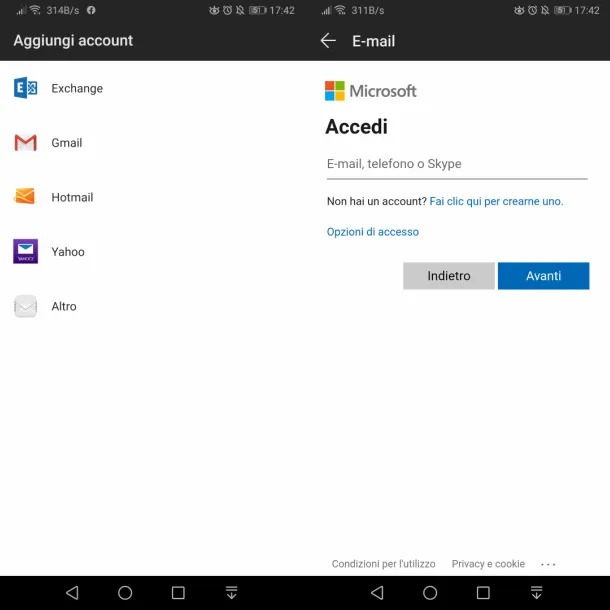
Task: Tap the battery icon in right status bar
Action: point(563,10)
